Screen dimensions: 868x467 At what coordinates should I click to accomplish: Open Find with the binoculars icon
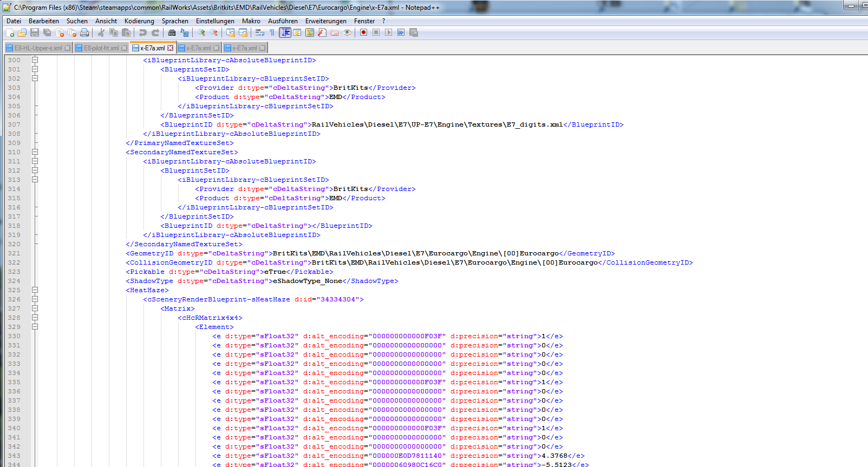click(172, 33)
